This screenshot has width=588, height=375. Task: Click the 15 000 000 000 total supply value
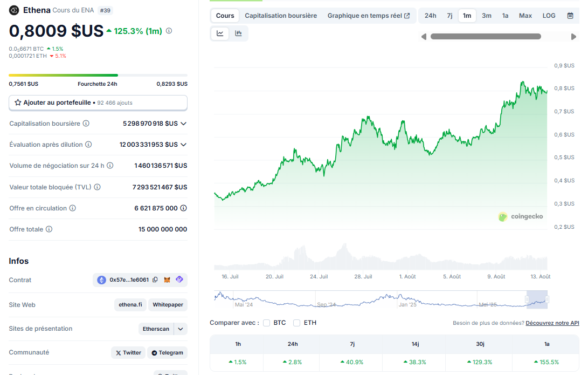coord(163,229)
